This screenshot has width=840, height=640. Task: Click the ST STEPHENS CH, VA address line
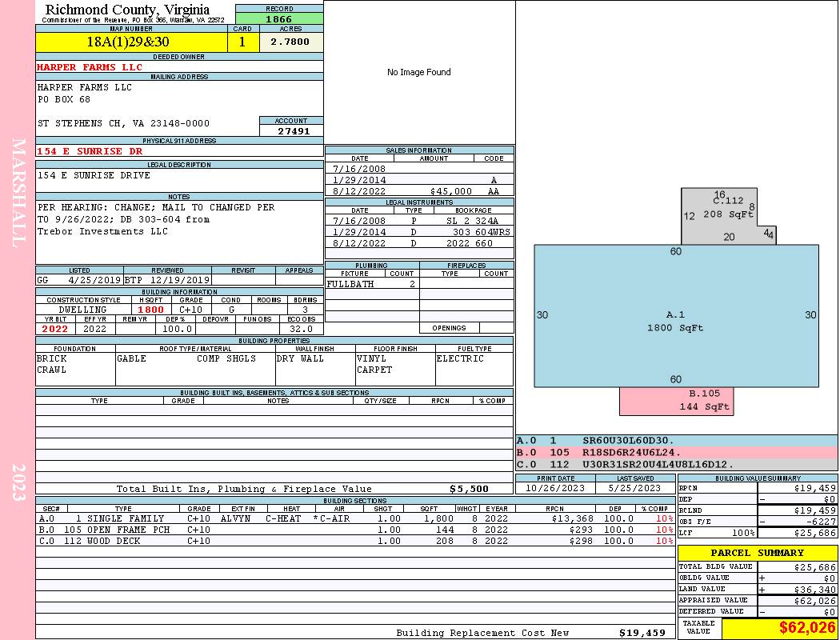[123, 123]
